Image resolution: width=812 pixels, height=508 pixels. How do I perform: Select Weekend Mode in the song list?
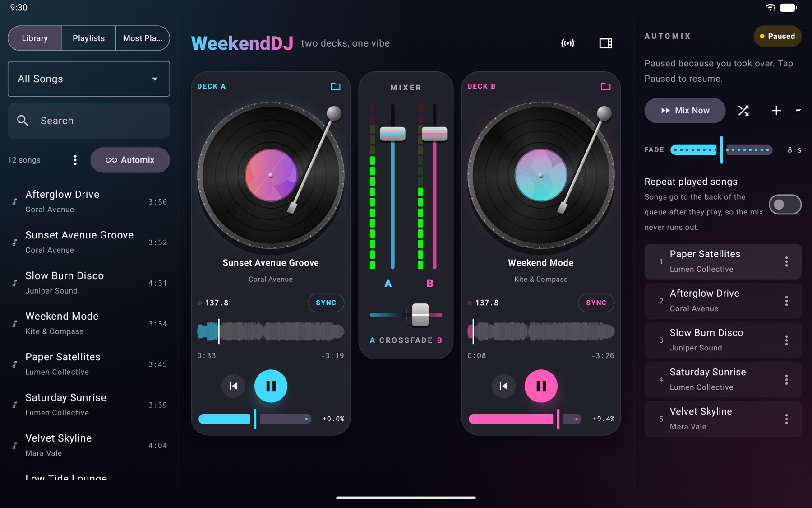pos(89,323)
